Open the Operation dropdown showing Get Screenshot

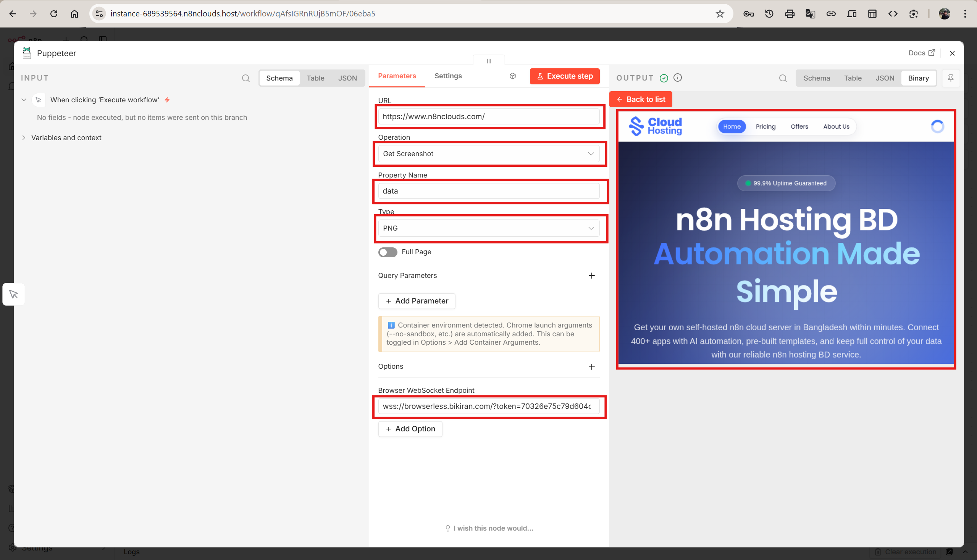click(489, 153)
